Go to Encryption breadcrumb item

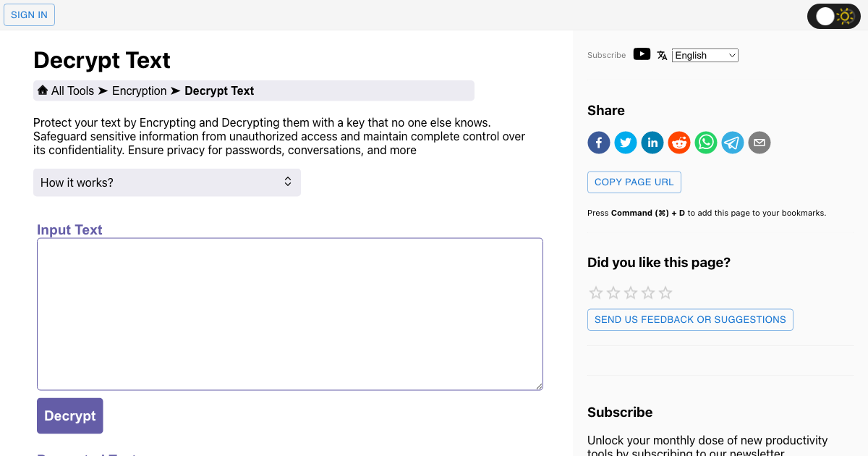coord(140,91)
